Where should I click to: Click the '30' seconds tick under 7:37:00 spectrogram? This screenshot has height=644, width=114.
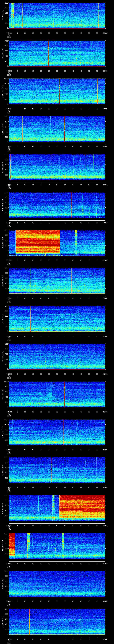pos(57,260)
